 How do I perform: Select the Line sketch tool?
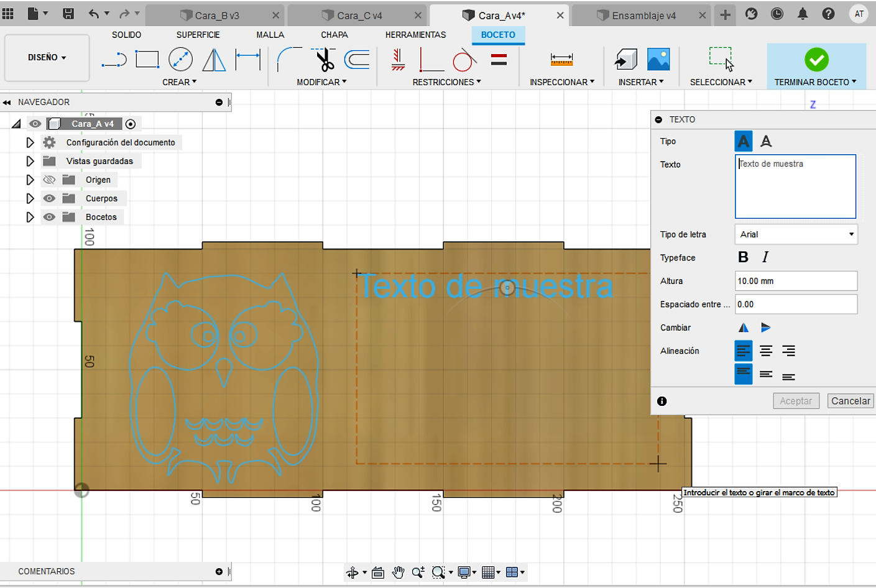[114, 60]
